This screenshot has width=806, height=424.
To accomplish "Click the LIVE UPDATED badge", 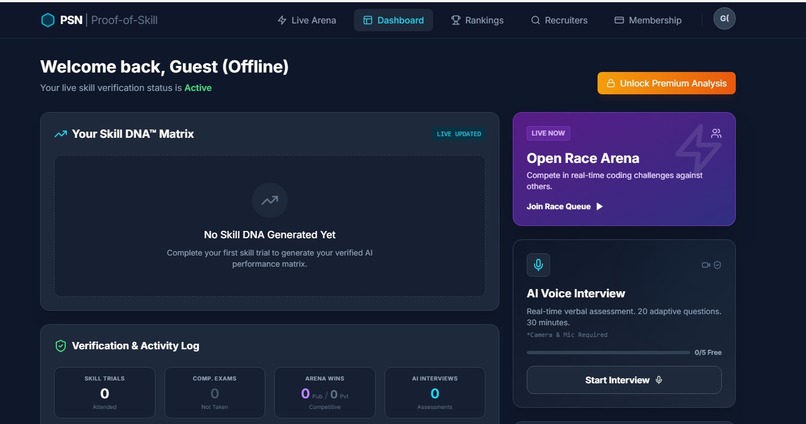I will point(459,134).
